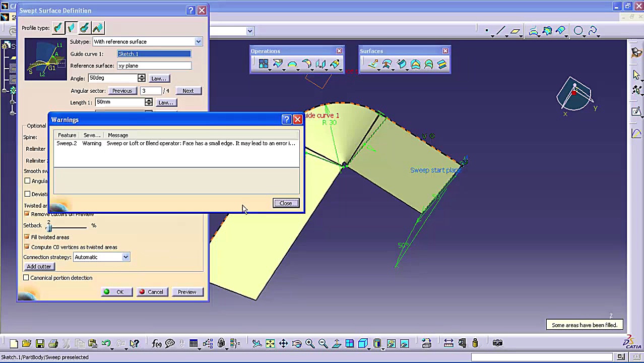
Task: Click the Warnings dialog help button
Action: click(x=286, y=119)
